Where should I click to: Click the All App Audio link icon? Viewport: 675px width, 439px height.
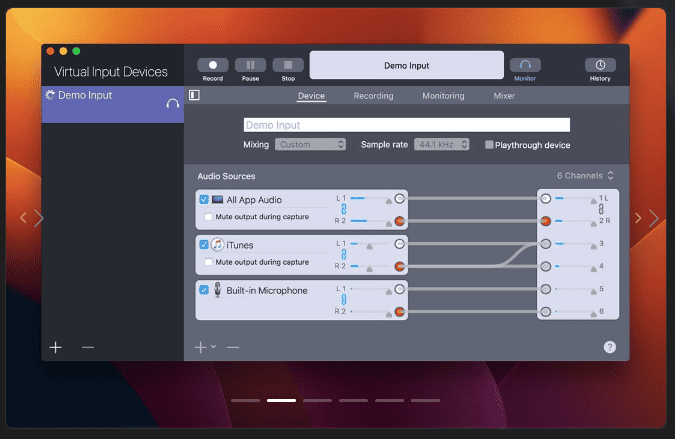point(344,209)
